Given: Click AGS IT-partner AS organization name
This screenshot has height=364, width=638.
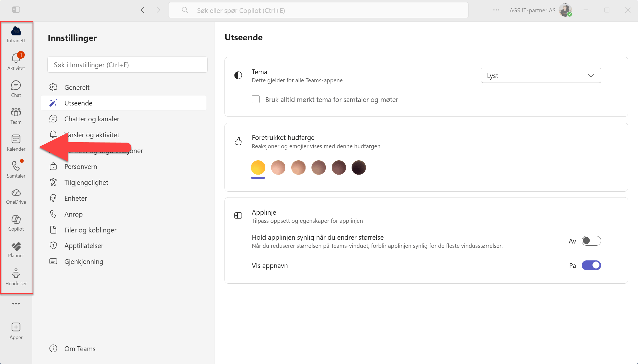Looking at the screenshot, I should click(532, 10).
